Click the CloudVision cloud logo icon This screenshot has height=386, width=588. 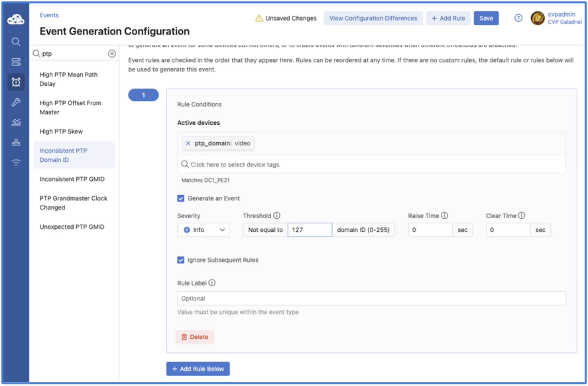[x=16, y=19]
